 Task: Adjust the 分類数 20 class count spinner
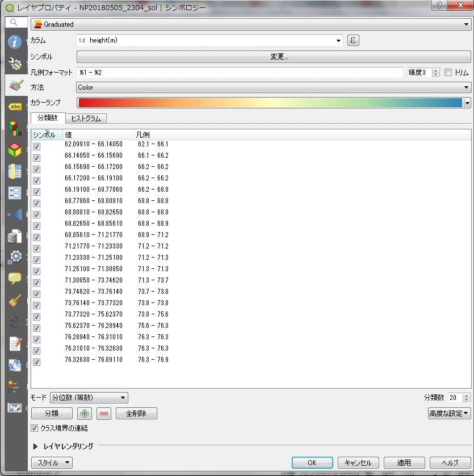pos(467,397)
